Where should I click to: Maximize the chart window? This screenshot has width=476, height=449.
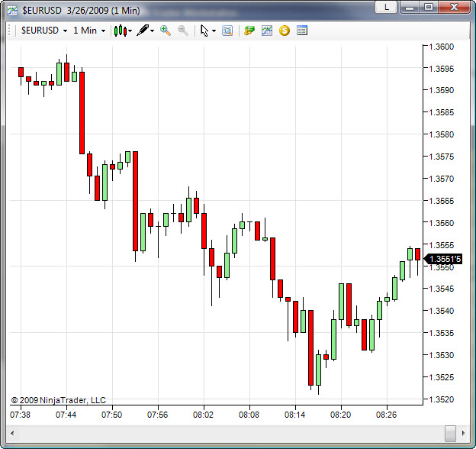point(429,7)
